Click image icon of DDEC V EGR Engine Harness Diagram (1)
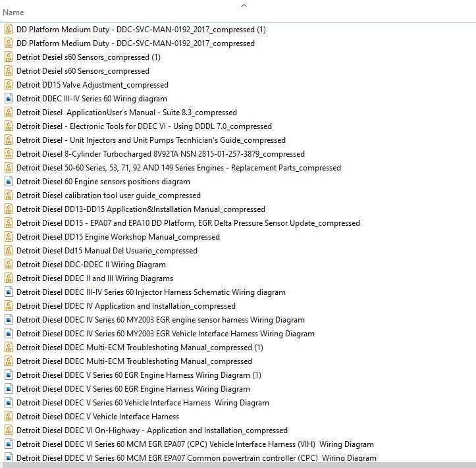476x468 pixels. click(x=9, y=375)
